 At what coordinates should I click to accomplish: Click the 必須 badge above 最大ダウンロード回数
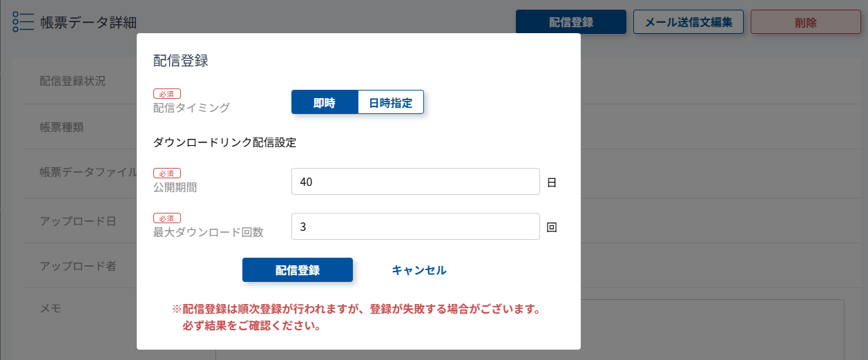click(166, 218)
